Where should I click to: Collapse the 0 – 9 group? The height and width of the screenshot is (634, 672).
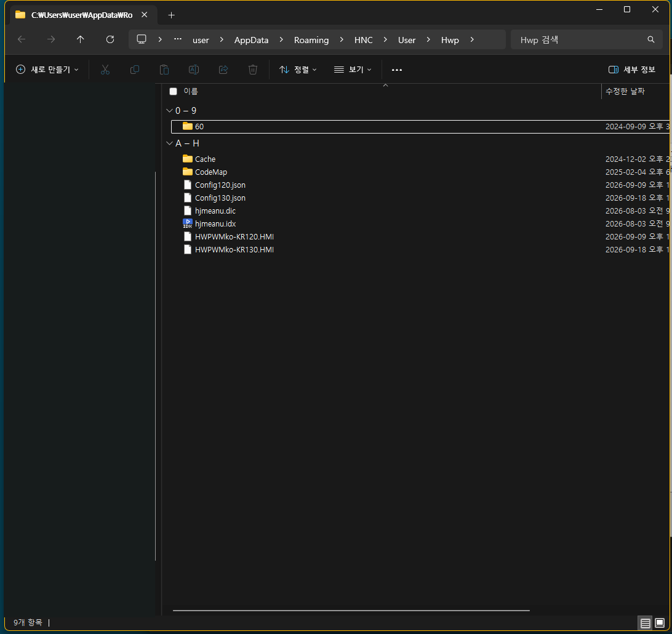coord(169,111)
